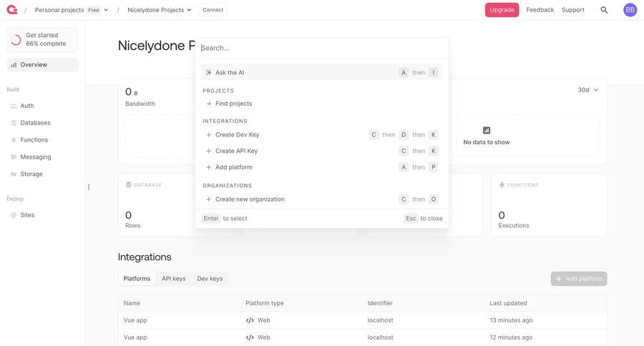Click the 0 Executions functions card
The width and height of the screenshot is (644, 346).
pos(549,205)
